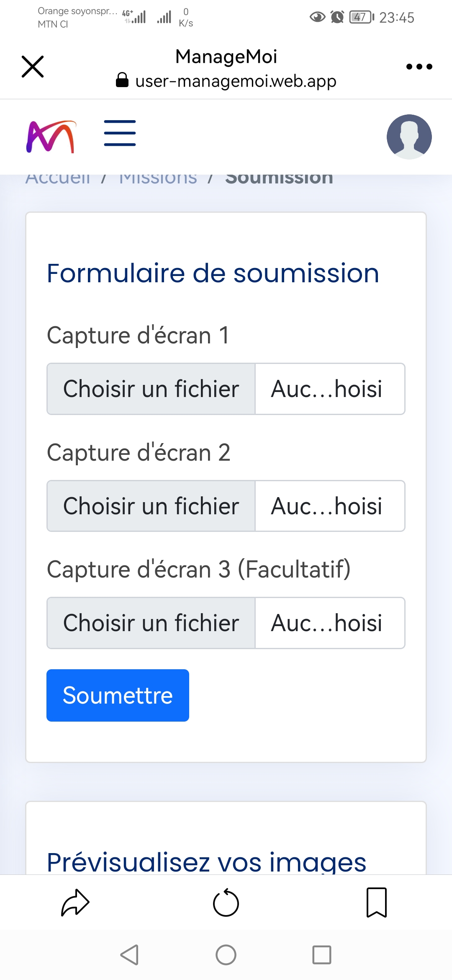The image size is (452, 980).
Task: Open the hamburger navigation menu
Action: pyautogui.click(x=120, y=133)
